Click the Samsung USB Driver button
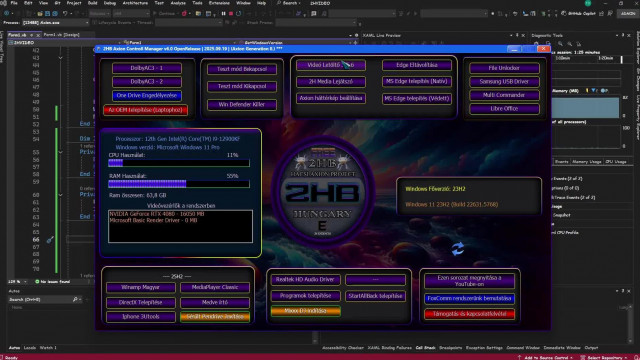 coord(504,81)
